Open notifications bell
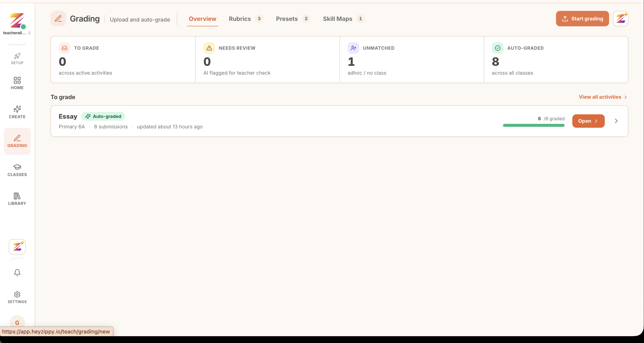The width and height of the screenshot is (644, 343). tap(17, 272)
